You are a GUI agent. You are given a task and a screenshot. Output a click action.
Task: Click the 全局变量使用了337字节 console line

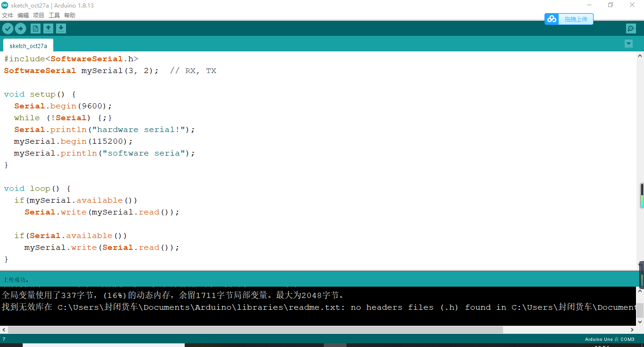point(173,296)
